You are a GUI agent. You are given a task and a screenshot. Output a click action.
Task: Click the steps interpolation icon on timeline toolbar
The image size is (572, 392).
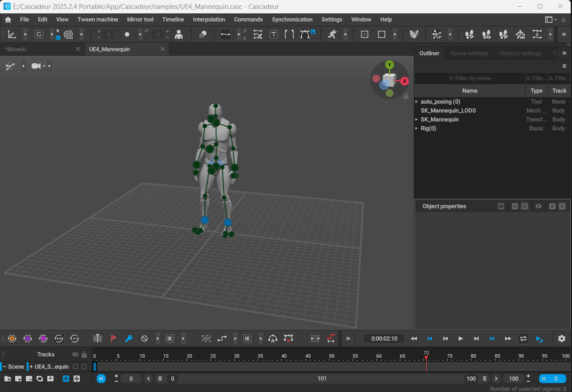pyautogui.click(x=222, y=339)
